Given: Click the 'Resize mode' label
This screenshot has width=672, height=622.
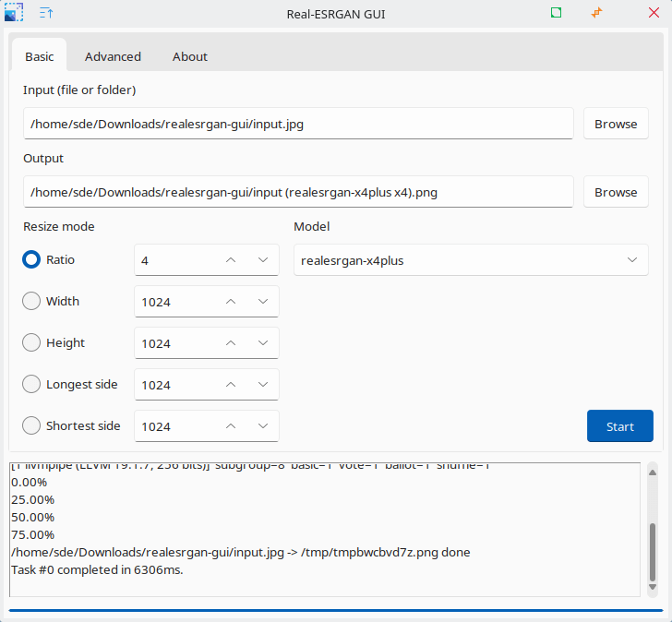Looking at the screenshot, I should click(x=59, y=226).
